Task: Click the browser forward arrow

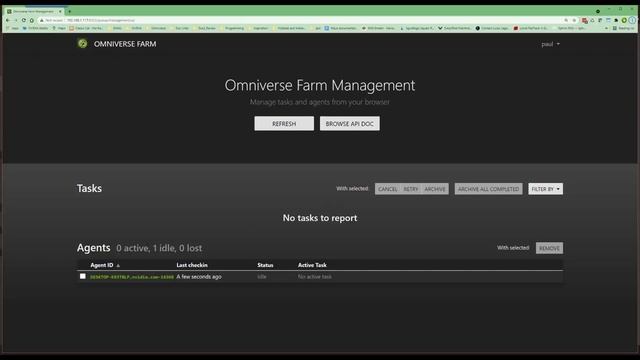Action: (x=16, y=20)
